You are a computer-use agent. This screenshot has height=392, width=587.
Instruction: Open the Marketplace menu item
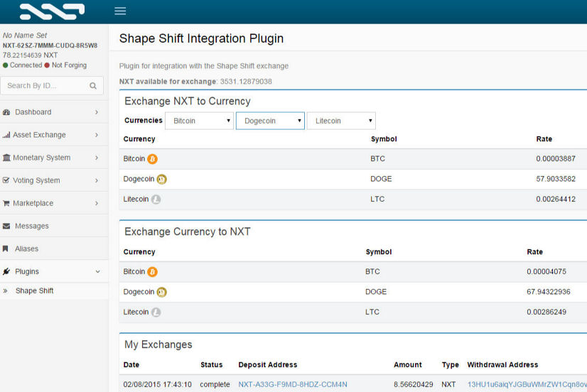[x=54, y=204]
